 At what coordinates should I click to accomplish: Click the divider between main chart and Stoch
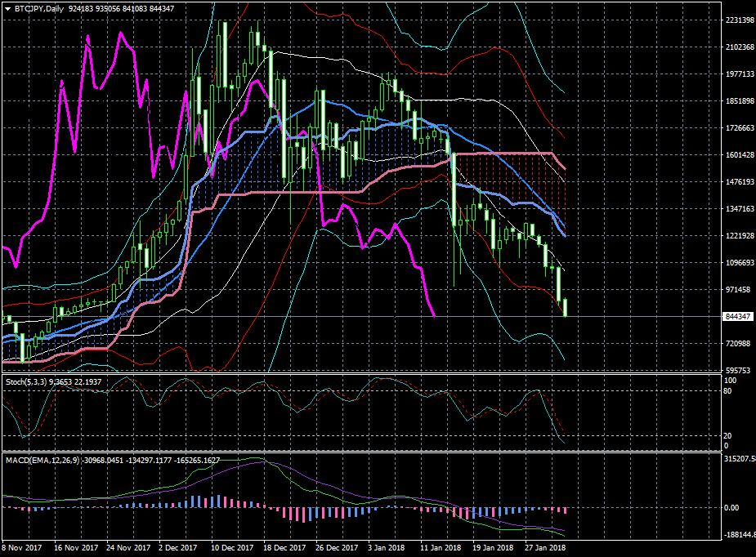360,373
